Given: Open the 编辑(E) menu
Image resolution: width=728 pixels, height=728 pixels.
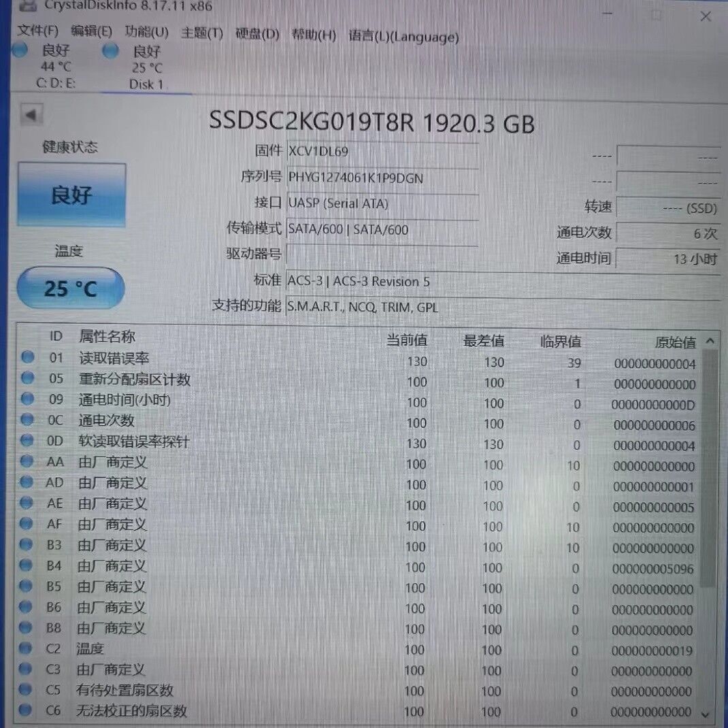Looking at the screenshot, I should (91, 31).
